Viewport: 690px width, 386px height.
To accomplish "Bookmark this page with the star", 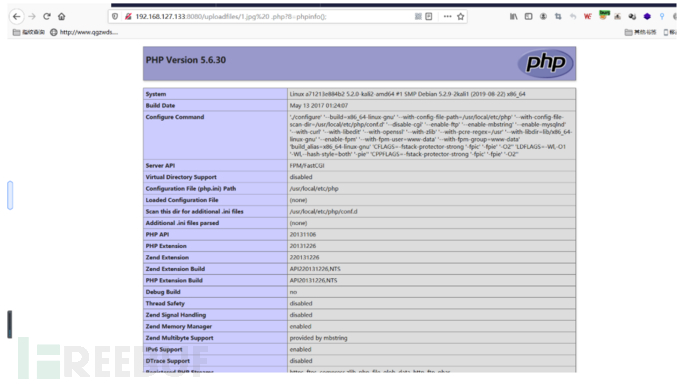I will click(461, 17).
